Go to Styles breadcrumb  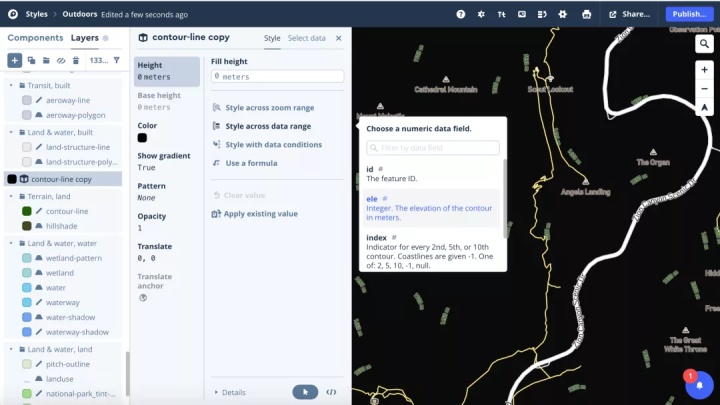[x=37, y=14]
